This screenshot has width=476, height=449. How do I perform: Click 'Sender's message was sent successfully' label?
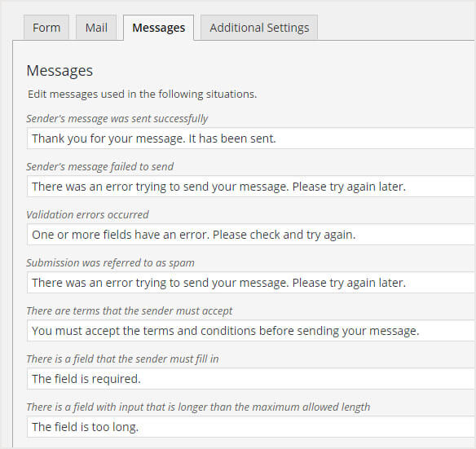pos(117,119)
